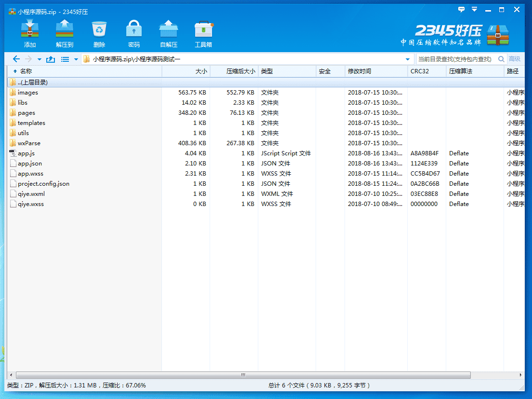Click the up-one-level folder icon

51,59
